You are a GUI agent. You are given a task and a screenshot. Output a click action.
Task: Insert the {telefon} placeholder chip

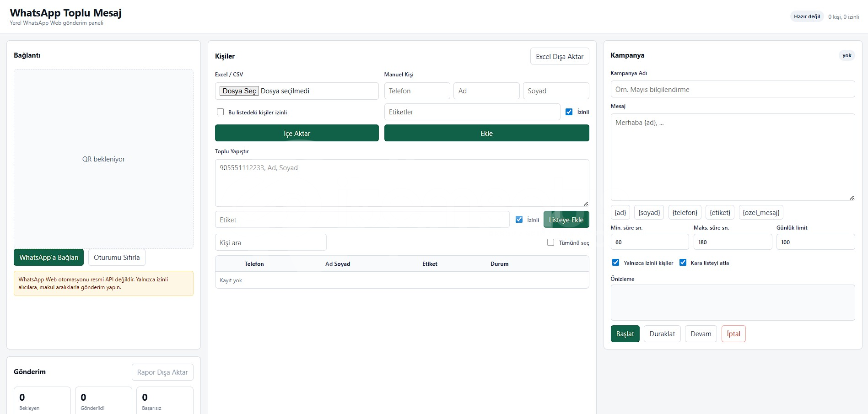[685, 212]
